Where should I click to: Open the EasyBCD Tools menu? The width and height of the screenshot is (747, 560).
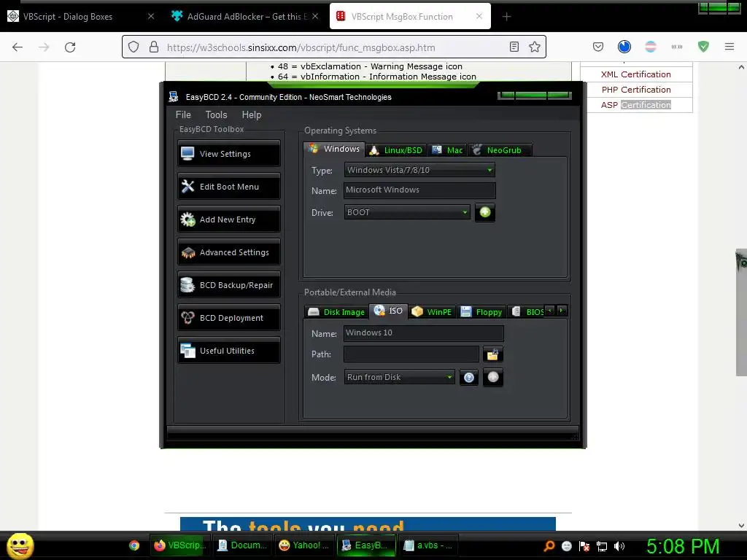[216, 114]
